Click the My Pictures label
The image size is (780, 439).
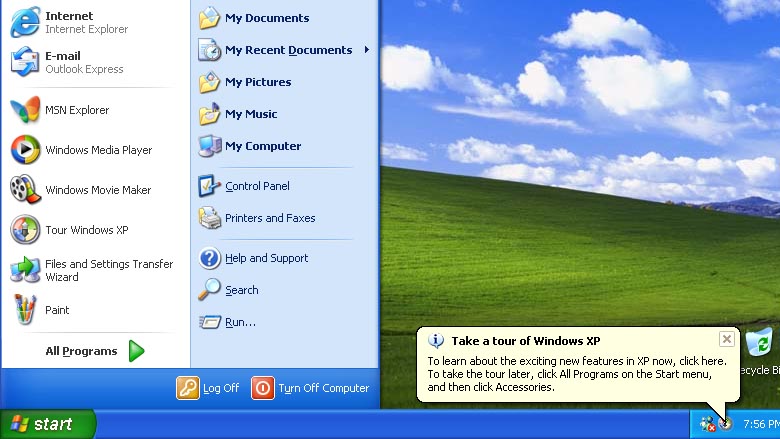point(258,82)
